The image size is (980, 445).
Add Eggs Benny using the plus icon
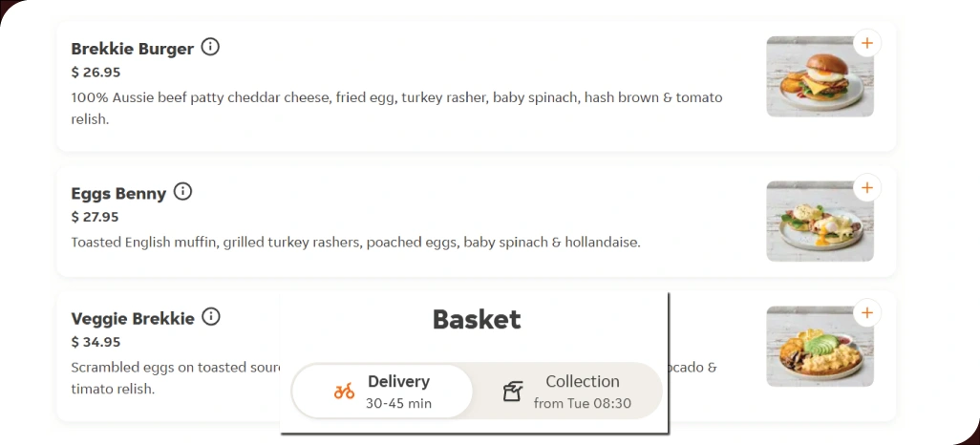click(x=866, y=188)
